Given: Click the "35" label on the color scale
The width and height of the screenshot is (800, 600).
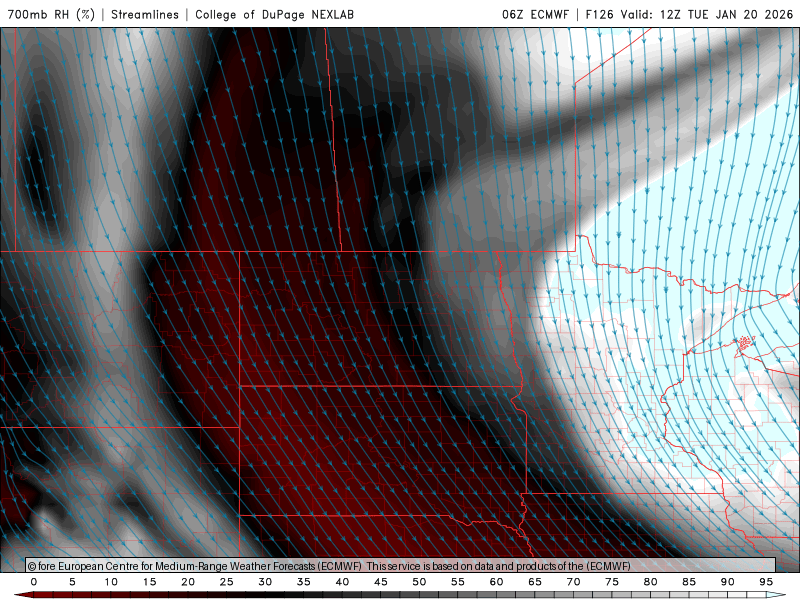Looking at the screenshot, I should coord(304,582).
